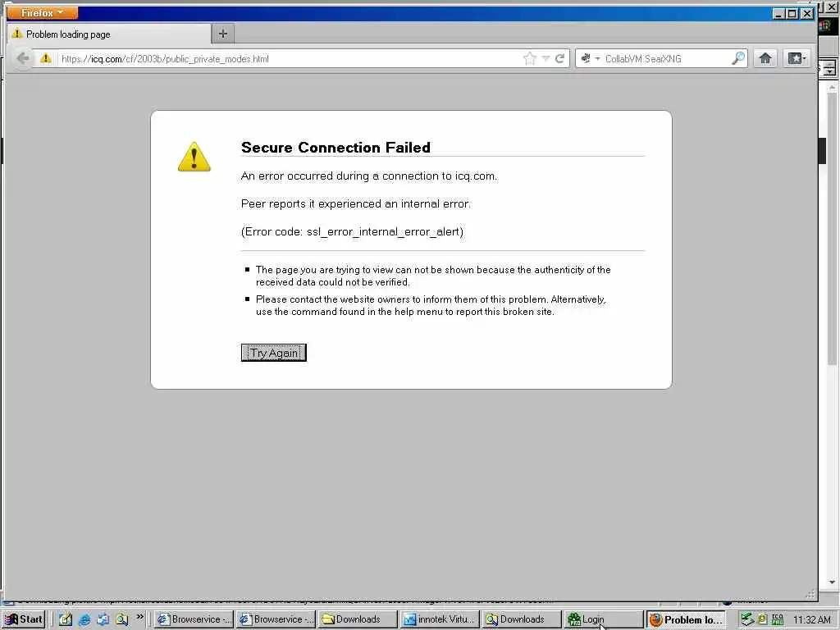Bookmark this page with the star icon
840x630 pixels.
[x=530, y=58]
